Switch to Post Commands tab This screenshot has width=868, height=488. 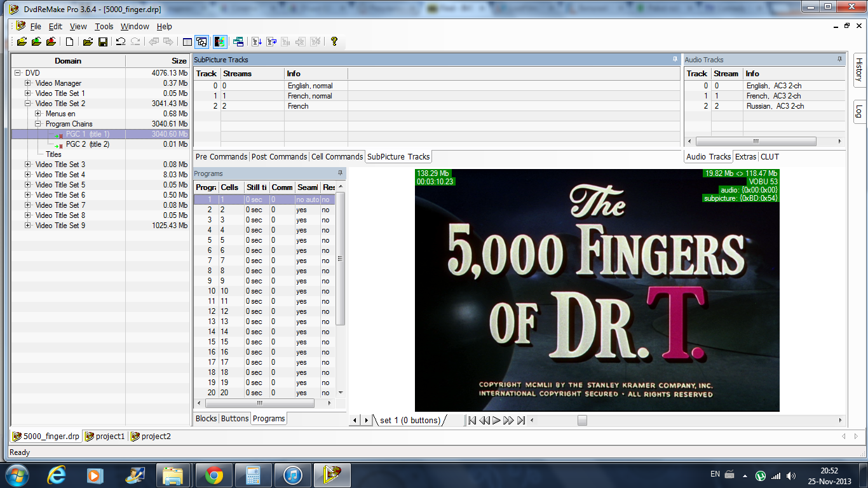(279, 156)
